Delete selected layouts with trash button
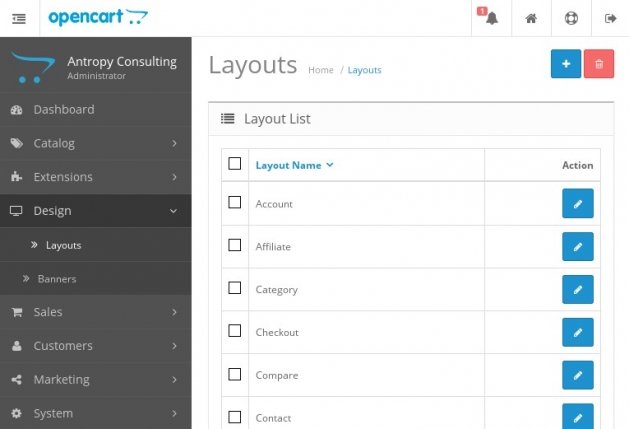 (x=599, y=64)
